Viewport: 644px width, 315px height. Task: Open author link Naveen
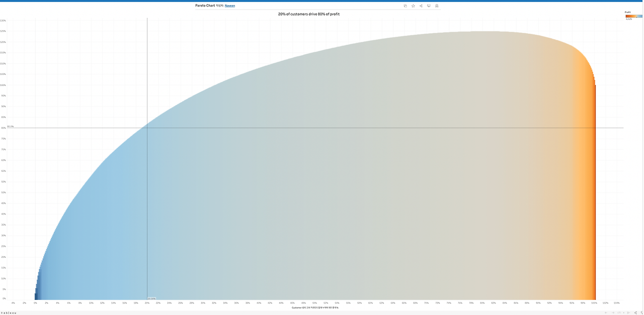pos(230,6)
